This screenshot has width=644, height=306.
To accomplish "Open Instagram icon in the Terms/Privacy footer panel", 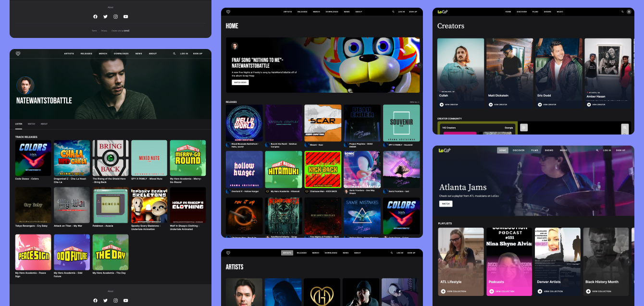I will point(115,16).
